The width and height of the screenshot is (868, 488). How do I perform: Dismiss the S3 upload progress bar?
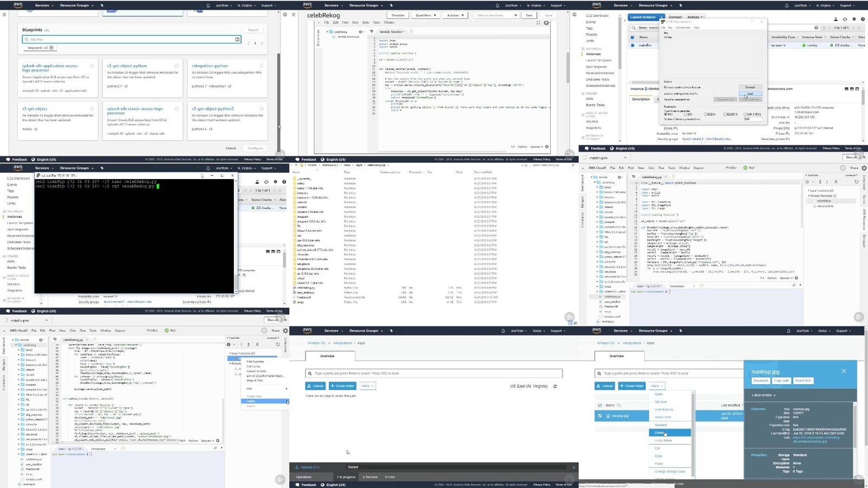pos(573,467)
